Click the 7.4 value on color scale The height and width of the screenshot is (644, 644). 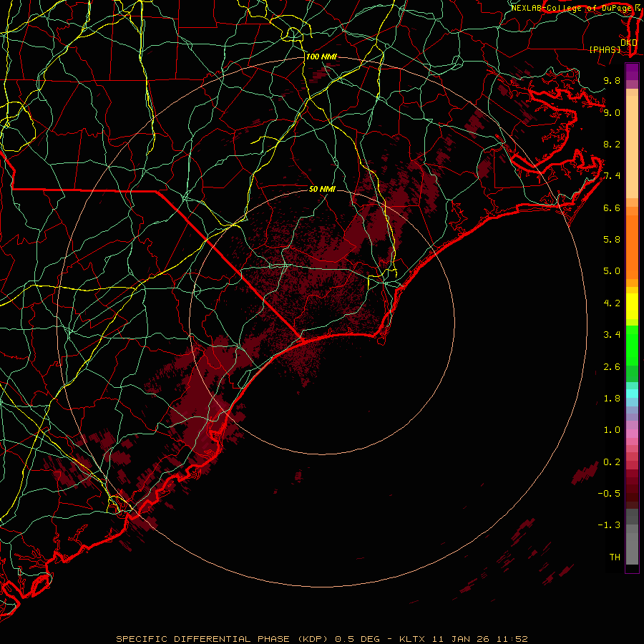point(612,176)
